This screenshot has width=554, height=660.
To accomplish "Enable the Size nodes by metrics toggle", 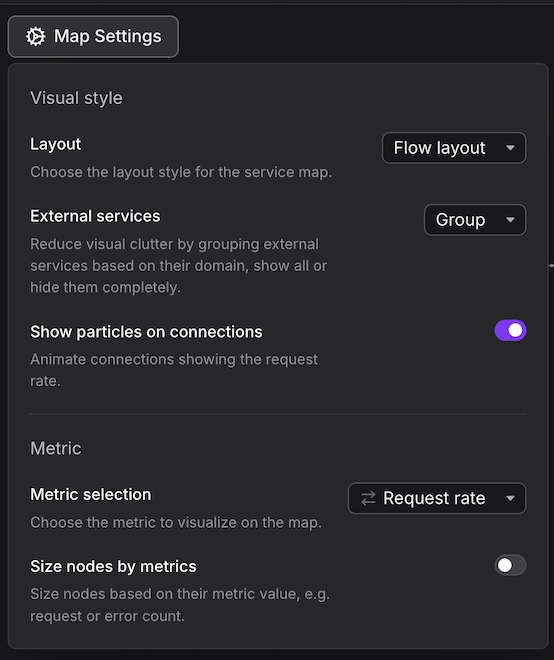I will (x=510, y=565).
